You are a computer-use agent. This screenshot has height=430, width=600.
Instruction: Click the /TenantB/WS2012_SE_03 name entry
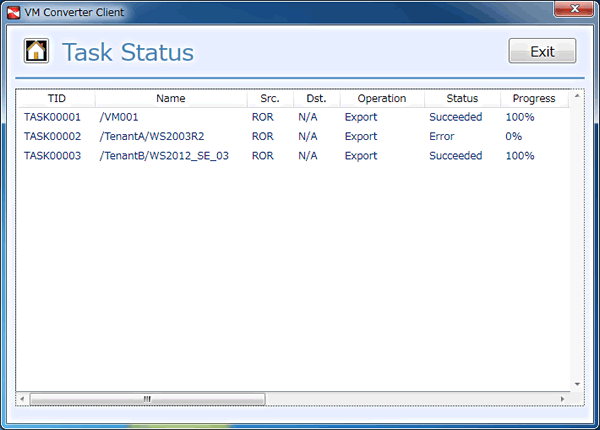pyautogui.click(x=164, y=156)
